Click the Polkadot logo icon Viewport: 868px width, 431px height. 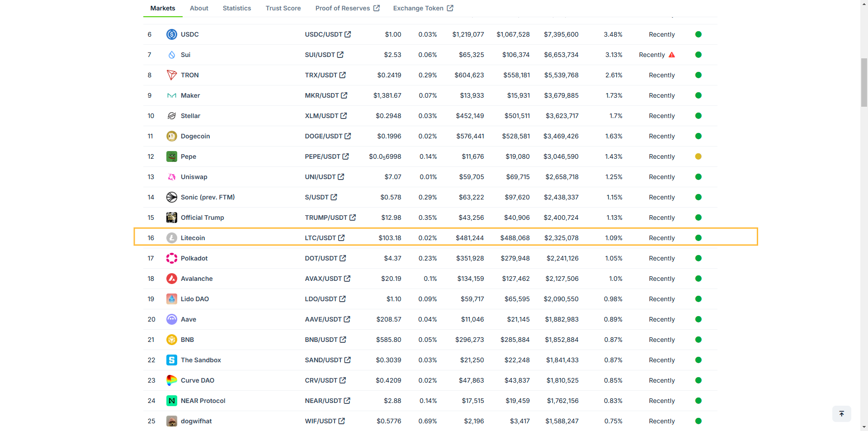coord(172,258)
